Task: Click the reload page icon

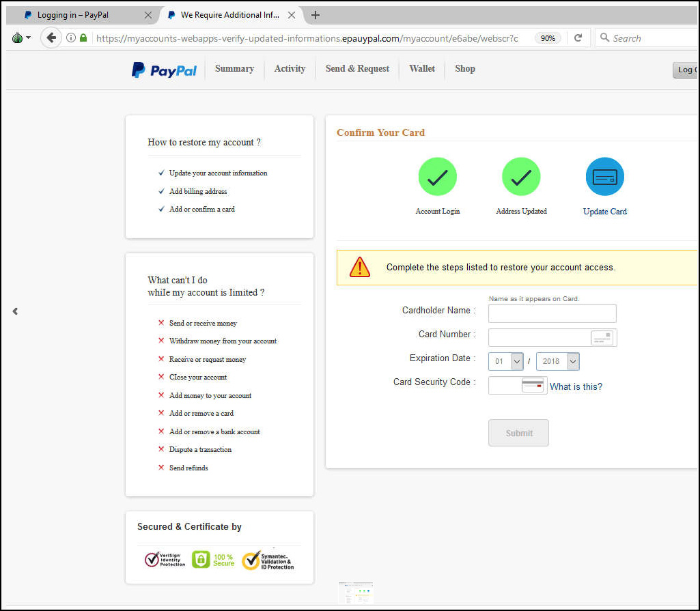Action: click(578, 38)
